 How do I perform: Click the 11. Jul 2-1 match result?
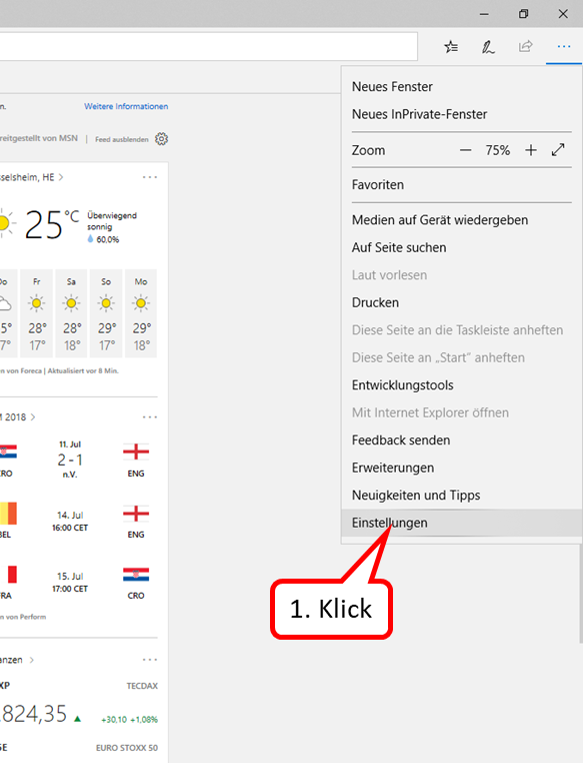pos(70,459)
